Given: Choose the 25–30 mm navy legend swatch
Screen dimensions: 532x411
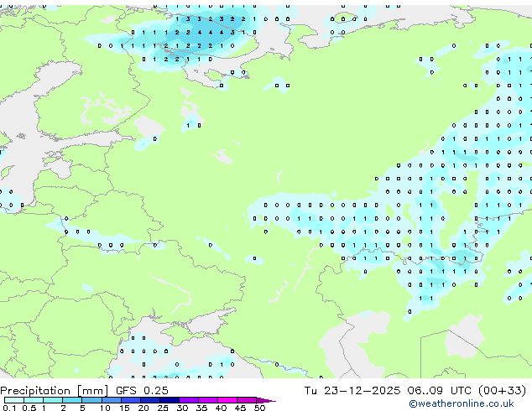Looking at the screenshot, I should point(170,400).
